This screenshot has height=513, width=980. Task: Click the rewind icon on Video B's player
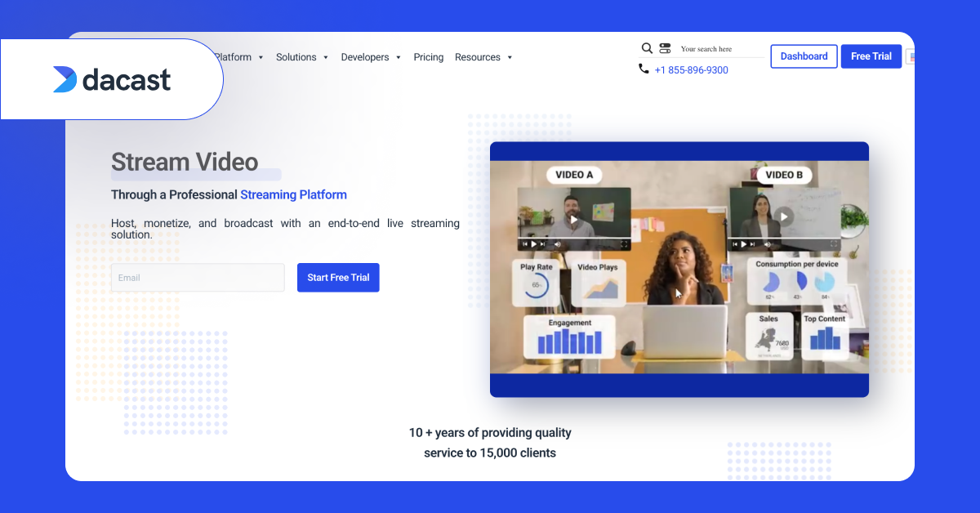pos(734,243)
